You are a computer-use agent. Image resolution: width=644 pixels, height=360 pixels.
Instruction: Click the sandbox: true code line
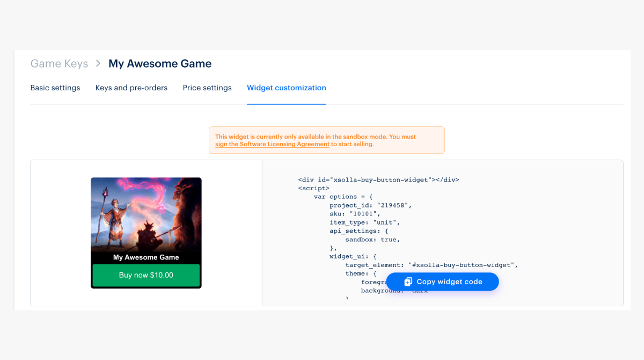pyautogui.click(x=372, y=239)
